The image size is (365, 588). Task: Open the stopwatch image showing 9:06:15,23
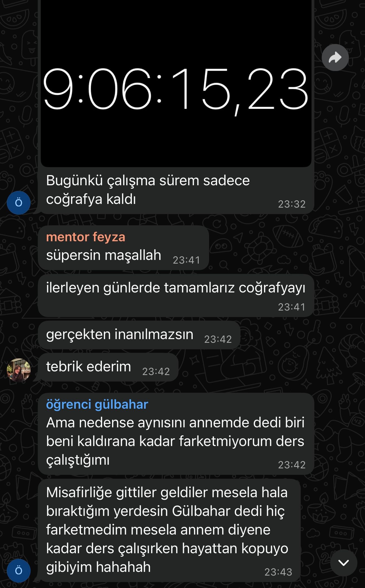click(x=176, y=83)
